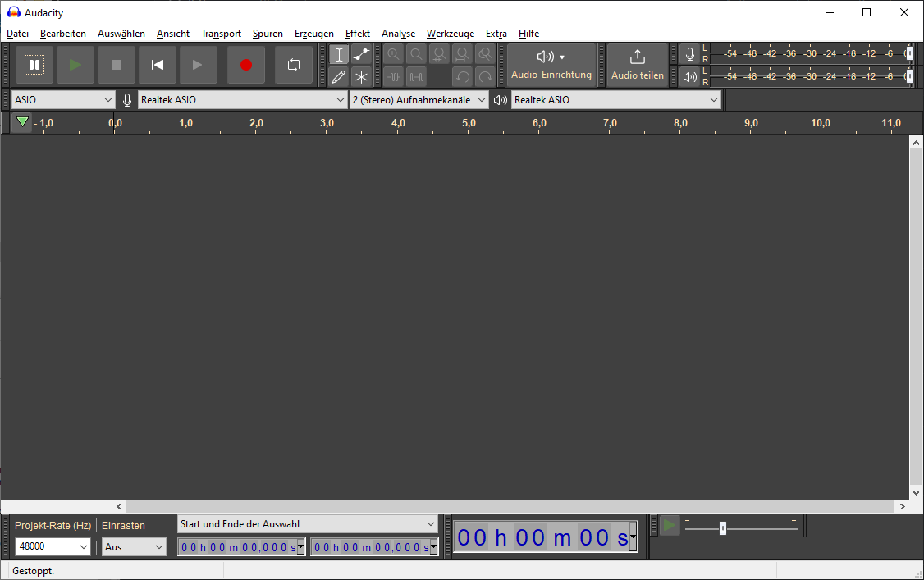Adjust the playback speed slider
Viewport: 924px width, 580px height.
pyautogui.click(x=723, y=528)
